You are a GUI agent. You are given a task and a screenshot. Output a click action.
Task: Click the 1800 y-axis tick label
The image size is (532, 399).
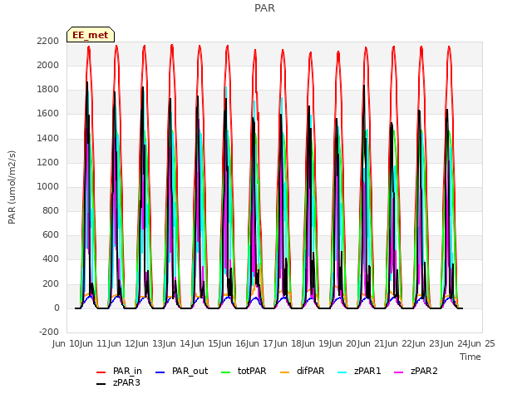coord(48,90)
